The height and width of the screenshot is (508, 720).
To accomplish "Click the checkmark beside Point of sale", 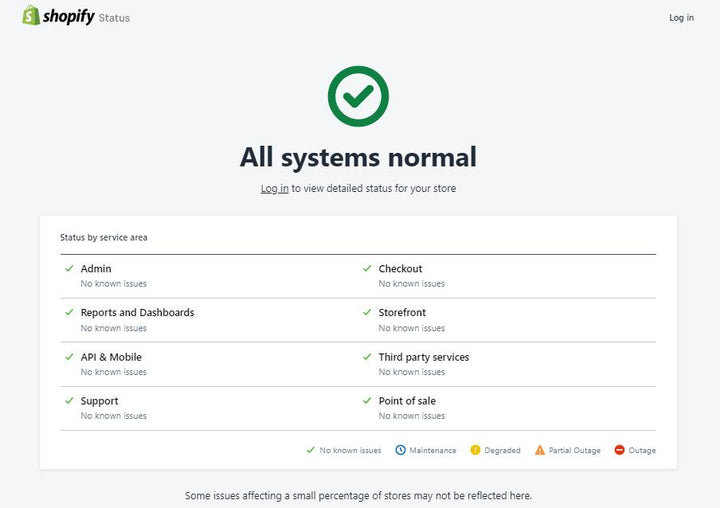I will (x=367, y=400).
